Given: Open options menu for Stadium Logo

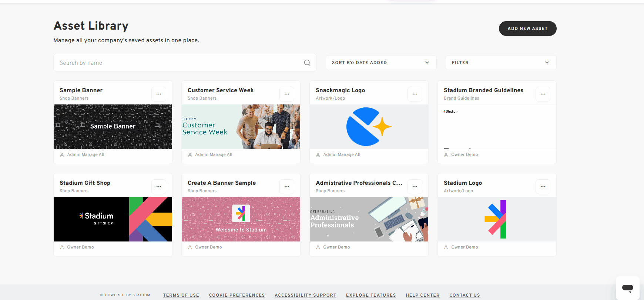Looking at the screenshot, I should pos(543,187).
